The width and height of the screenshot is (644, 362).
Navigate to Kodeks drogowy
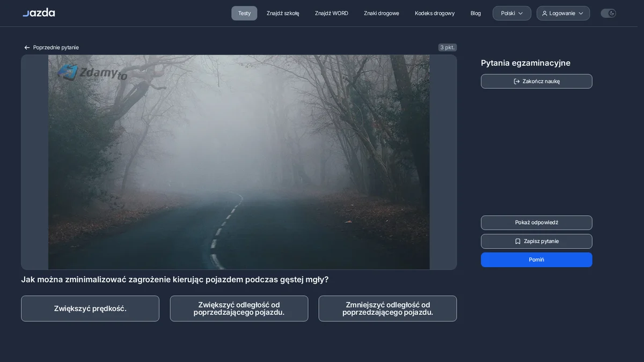tap(435, 13)
